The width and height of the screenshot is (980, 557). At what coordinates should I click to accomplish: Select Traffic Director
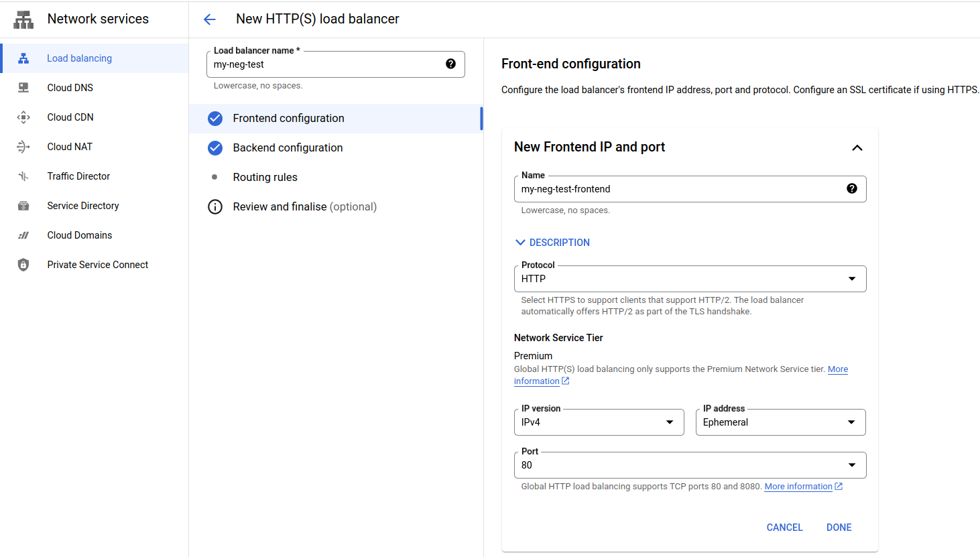point(78,176)
